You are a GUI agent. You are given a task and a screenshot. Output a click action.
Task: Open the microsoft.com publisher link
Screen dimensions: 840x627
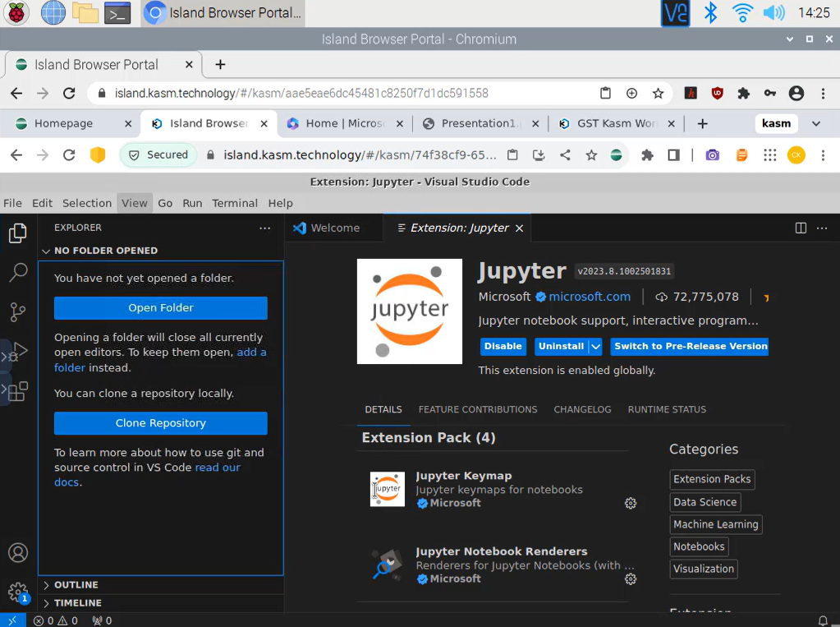point(590,297)
